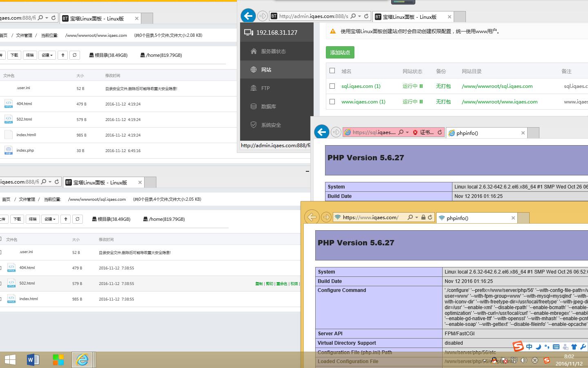Open Word from the Windows taskbar
588x368 pixels.
click(33, 360)
